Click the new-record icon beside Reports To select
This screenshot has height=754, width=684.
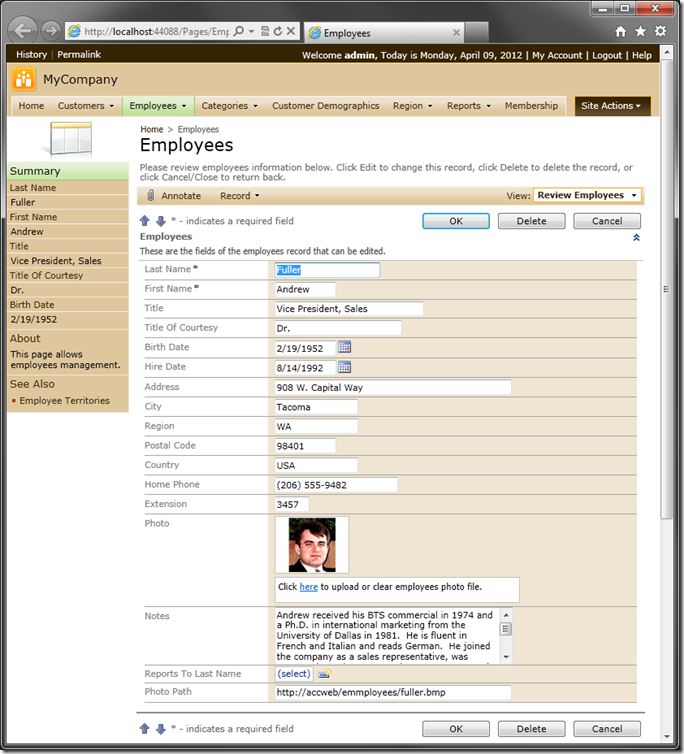pos(325,674)
